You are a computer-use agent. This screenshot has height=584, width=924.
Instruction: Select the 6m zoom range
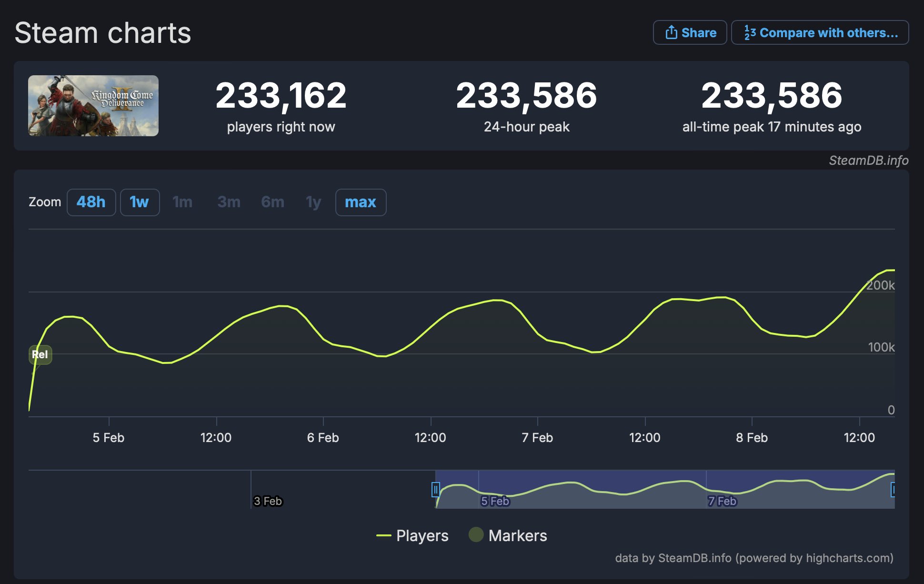tap(272, 202)
